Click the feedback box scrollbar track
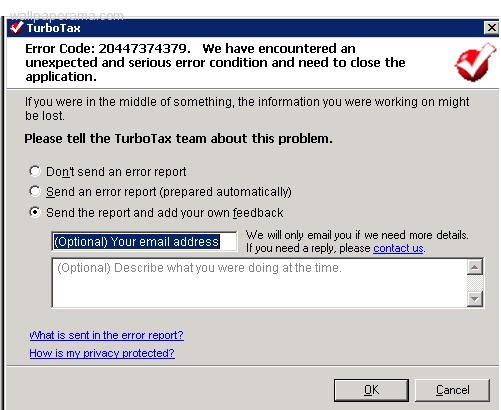This screenshot has height=410, width=501. tap(475, 283)
